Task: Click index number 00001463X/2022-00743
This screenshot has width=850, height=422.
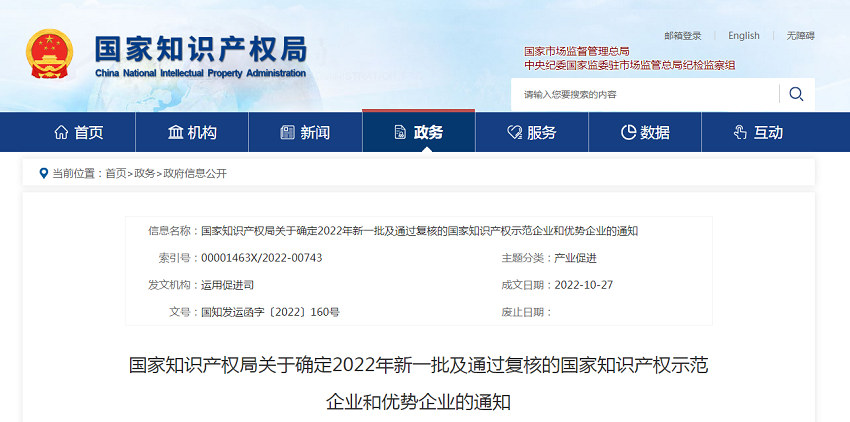Action: coord(261,258)
